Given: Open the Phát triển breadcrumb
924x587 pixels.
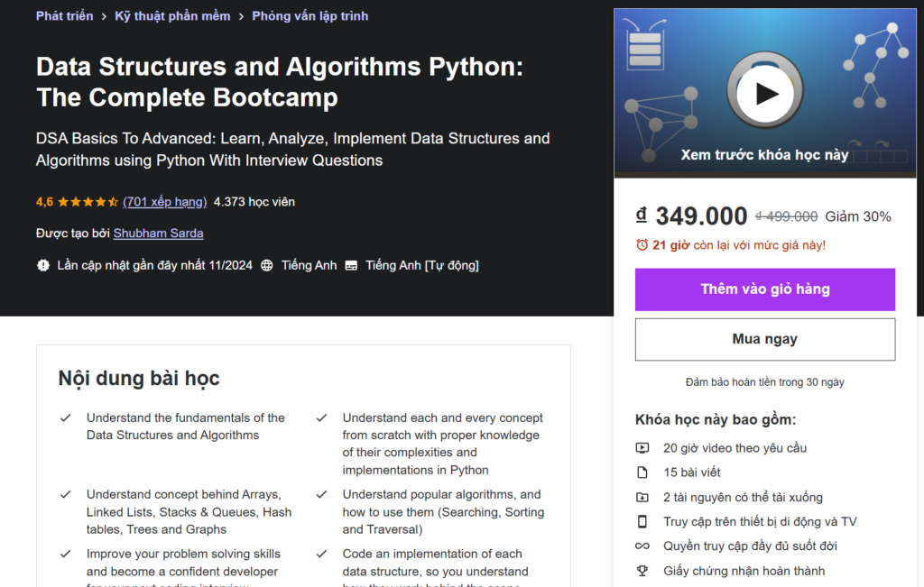Looking at the screenshot, I should 63,16.
